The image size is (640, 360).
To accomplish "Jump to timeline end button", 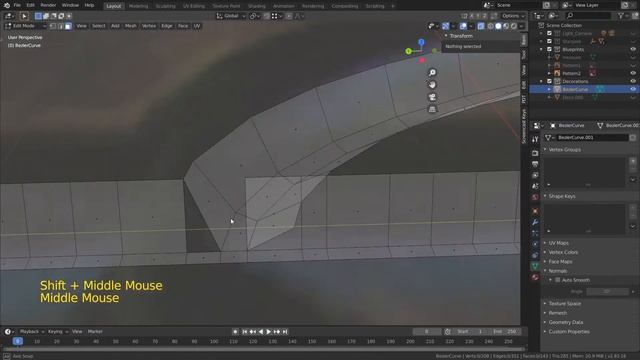I will coord(285,332).
